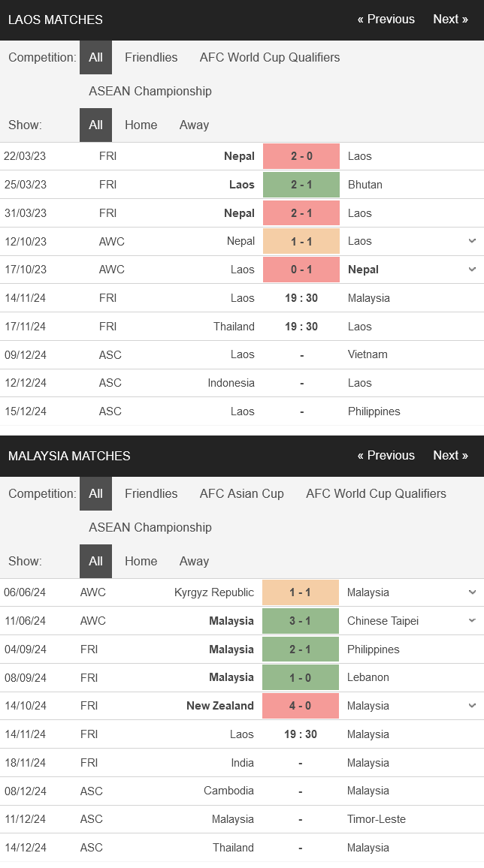Expand the New Zealand 4-0 Malaysia row chevron

(472, 705)
